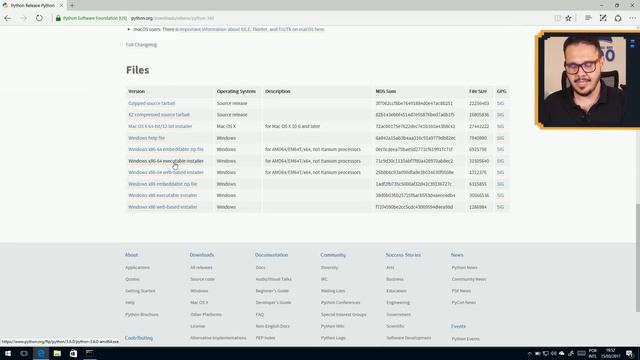Open File Explorer from the taskbar

(57, 353)
